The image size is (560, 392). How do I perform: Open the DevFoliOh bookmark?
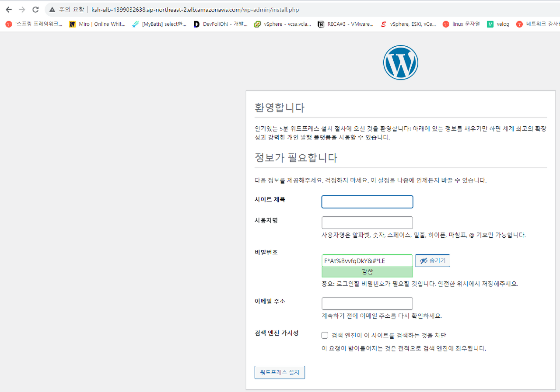coord(220,24)
